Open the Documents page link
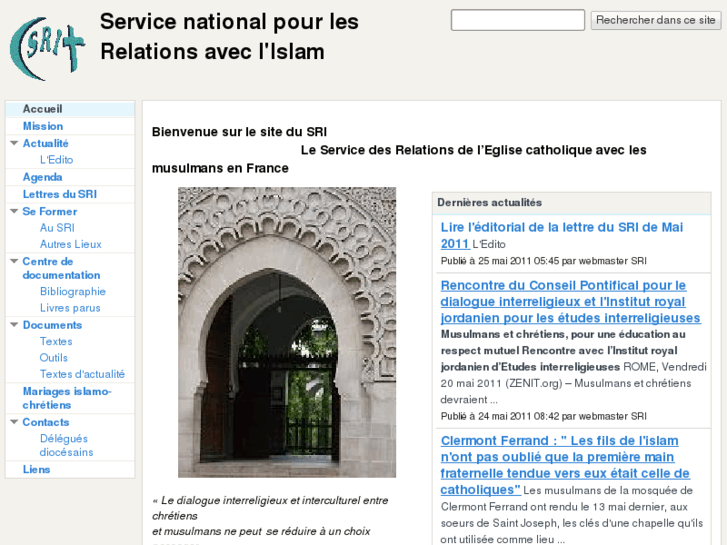This screenshot has height=545, width=727. pos(52,325)
